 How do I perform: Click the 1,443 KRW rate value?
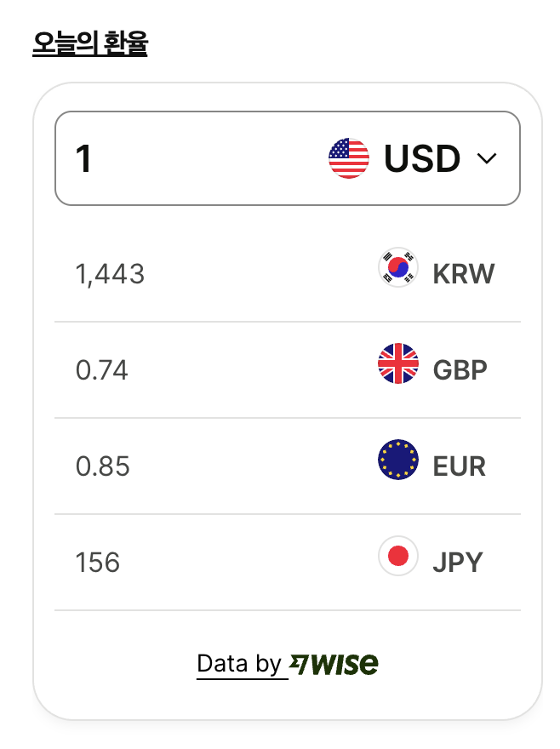click(110, 274)
